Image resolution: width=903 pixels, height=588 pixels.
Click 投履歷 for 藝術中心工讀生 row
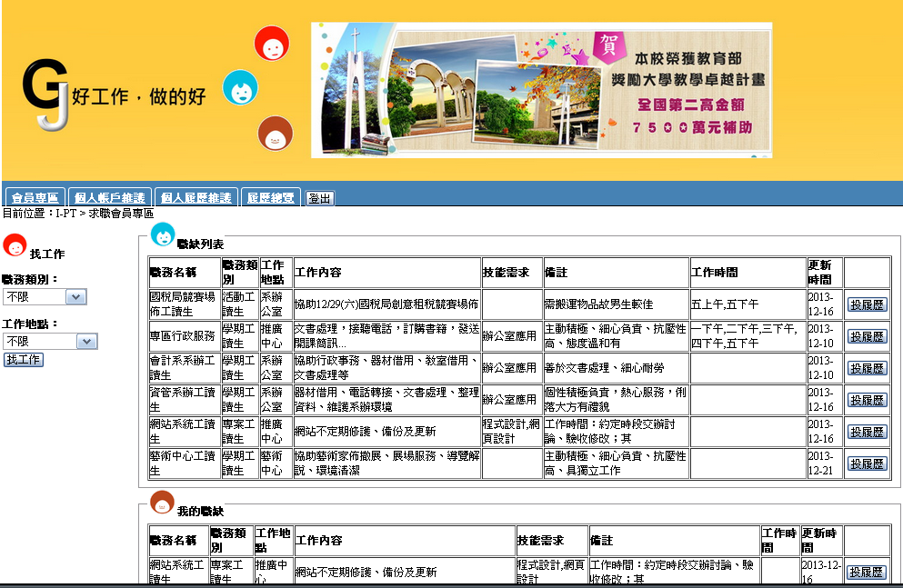(x=867, y=463)
